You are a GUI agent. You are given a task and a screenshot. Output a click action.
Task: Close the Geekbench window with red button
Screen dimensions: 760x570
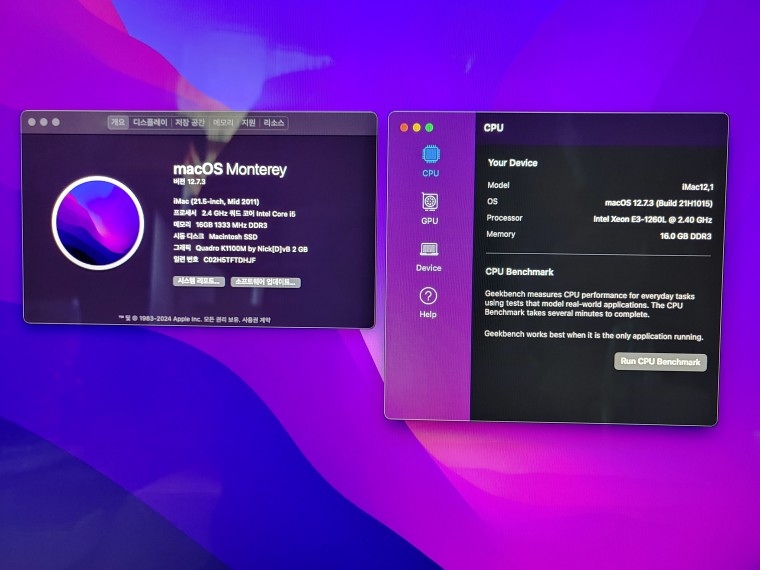[404, 127]
